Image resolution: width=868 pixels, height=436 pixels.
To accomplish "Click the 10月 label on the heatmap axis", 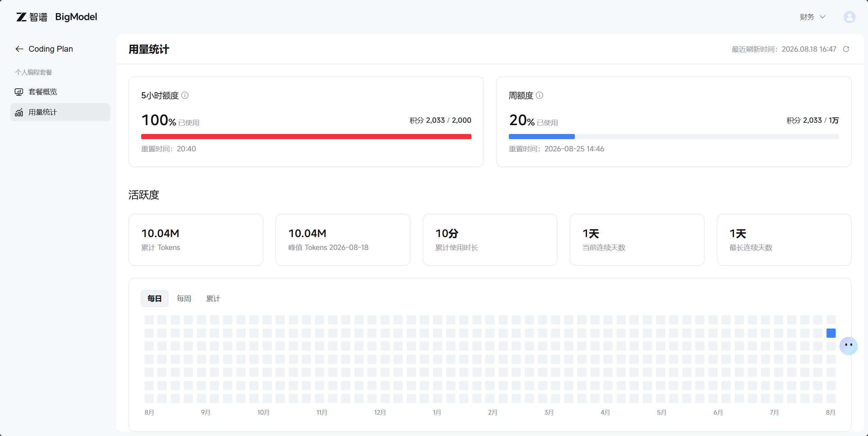I will click(x=263, y=412).
